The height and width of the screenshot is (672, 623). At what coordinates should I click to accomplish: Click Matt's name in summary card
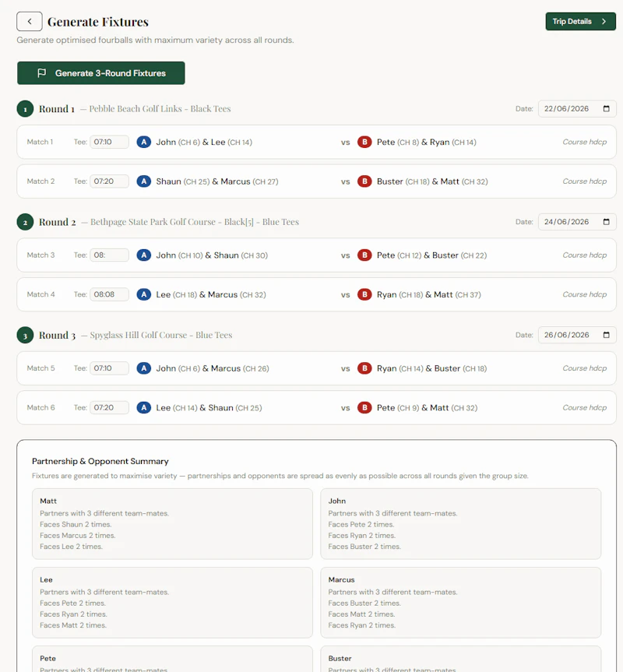48,501
